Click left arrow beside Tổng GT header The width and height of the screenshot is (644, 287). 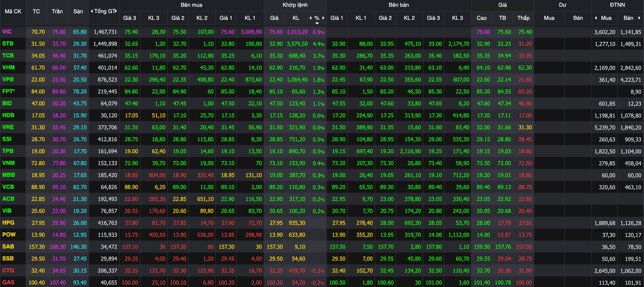tap(92, 11)
